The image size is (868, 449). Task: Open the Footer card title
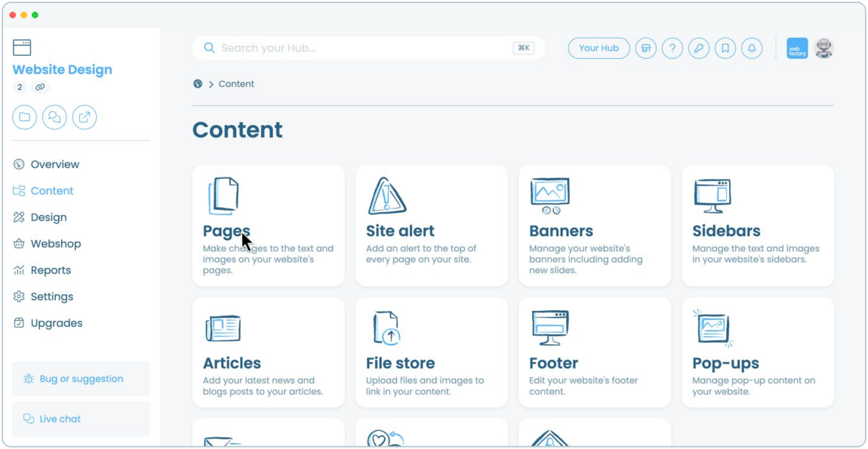[553, 363]
